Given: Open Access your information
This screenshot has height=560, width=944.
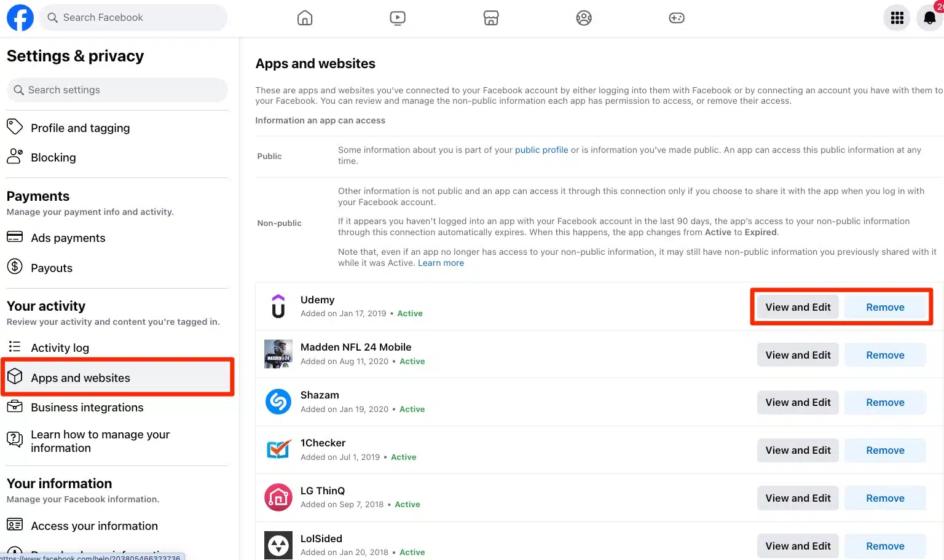Looking at the screenshot, I should (93, 526).
